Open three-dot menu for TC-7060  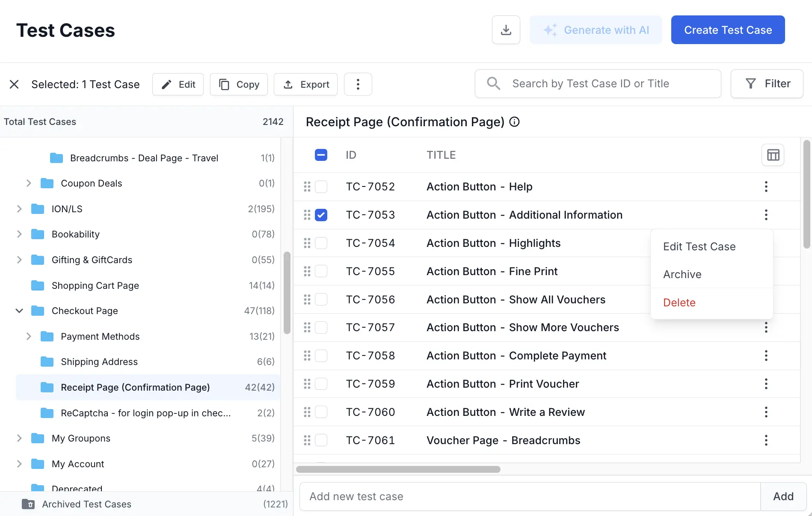[766, 412]
